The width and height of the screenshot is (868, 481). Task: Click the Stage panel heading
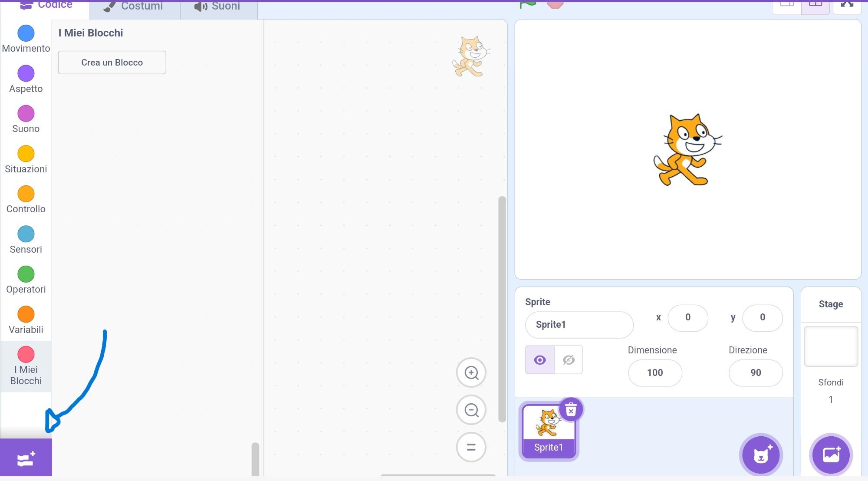pos(831,304)
